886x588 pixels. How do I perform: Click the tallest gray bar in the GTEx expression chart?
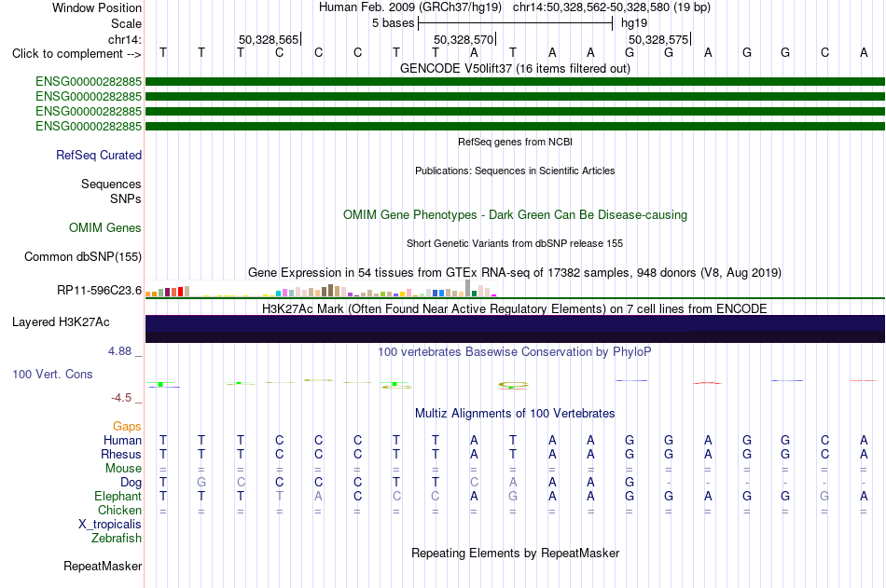tap(467, 288)
